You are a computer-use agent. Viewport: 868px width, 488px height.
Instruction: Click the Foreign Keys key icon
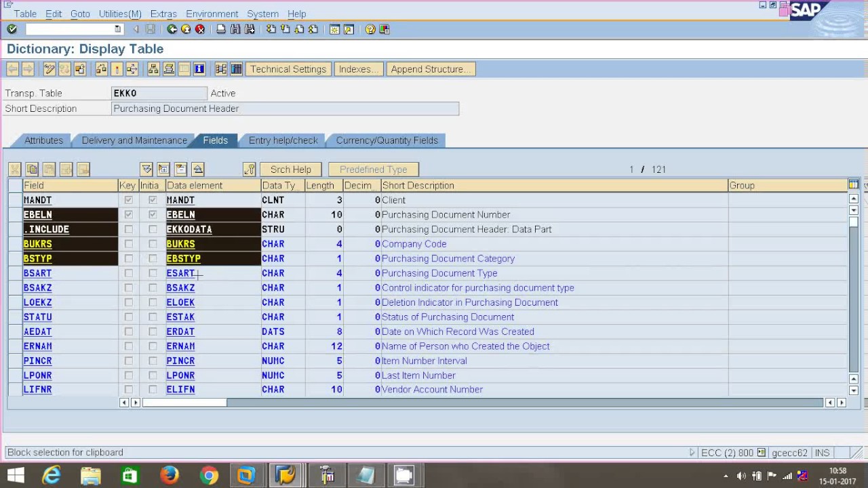pyautogui.click(x=249, y=169)
